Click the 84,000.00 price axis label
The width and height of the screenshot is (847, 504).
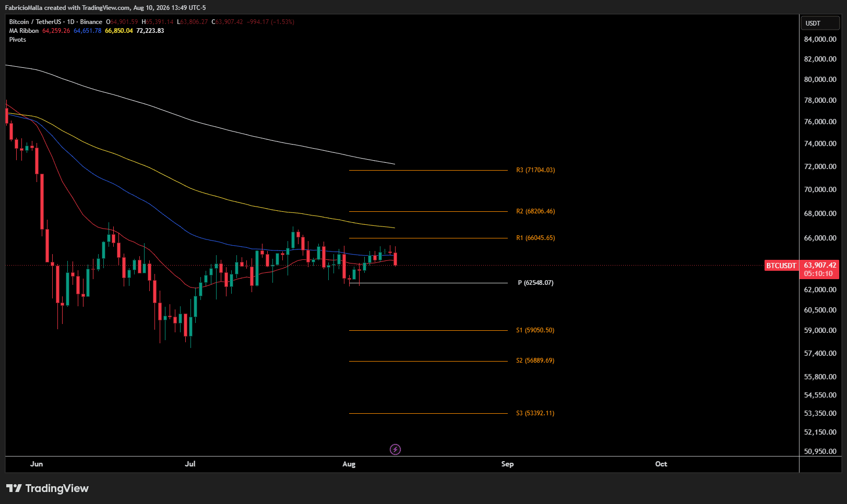click(820, 39)
